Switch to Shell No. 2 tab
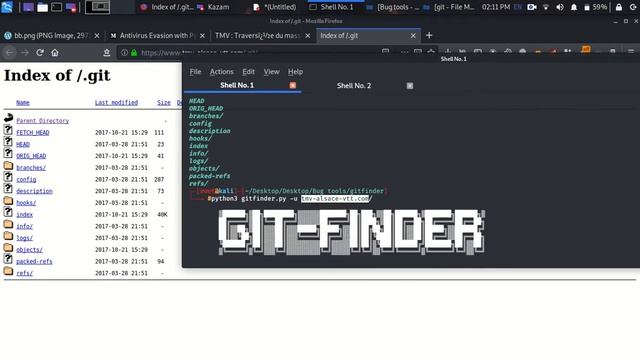 point(354,86)
